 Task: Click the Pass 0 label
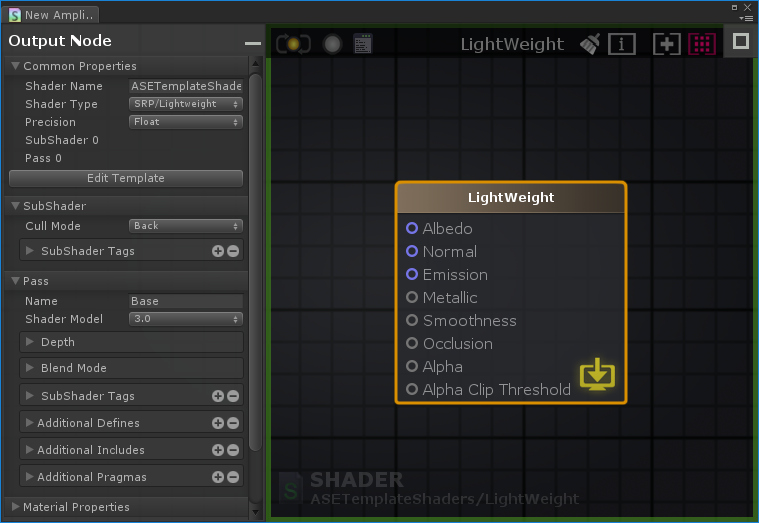coord(43,158)
